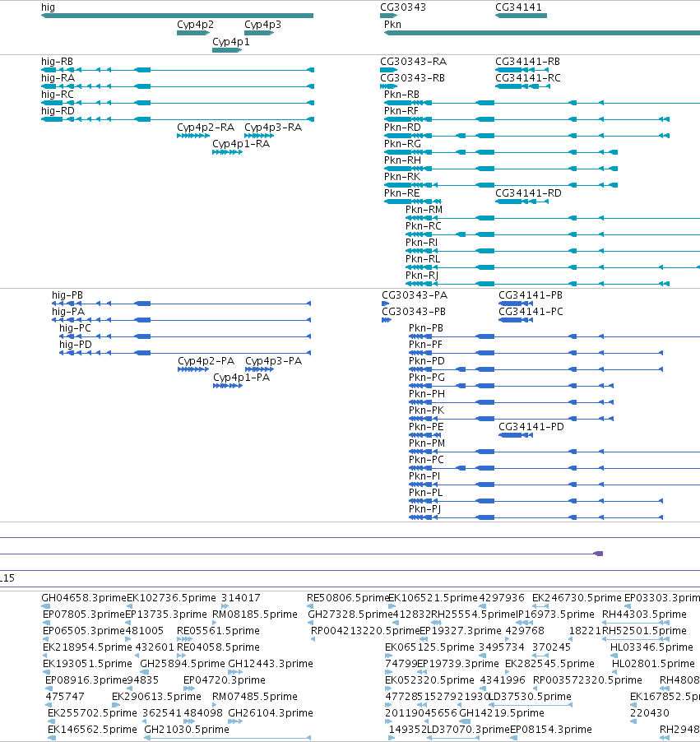The image size is (700, 742).
Task: Click the EK246730.5prime EST label
Action: [577, 598]
